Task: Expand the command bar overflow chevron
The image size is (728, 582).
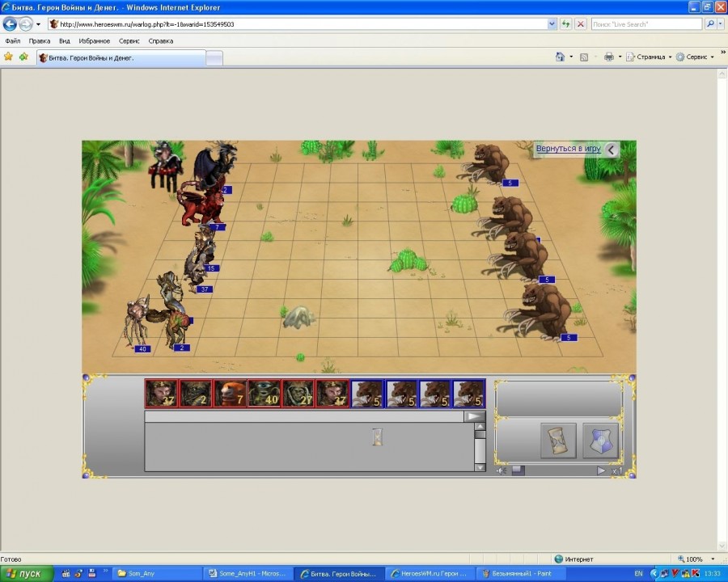Action: [x=723, y=53]
